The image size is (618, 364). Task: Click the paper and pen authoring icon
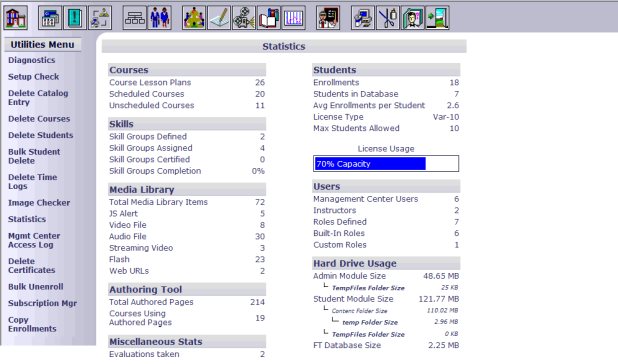219,18
